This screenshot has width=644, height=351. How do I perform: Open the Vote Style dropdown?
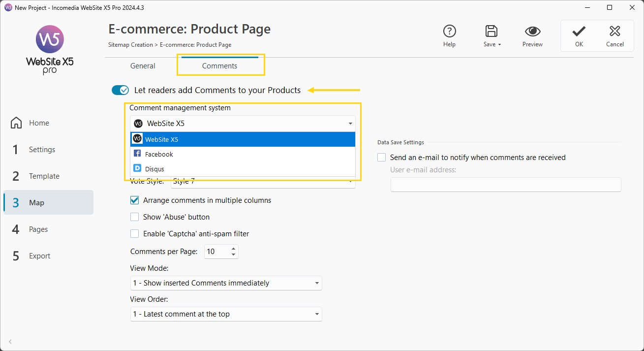point(263,181)
